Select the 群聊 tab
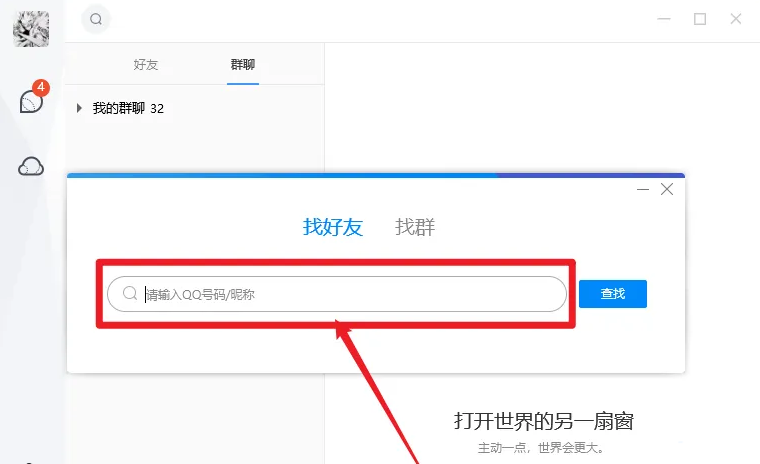 pos(243,64)
